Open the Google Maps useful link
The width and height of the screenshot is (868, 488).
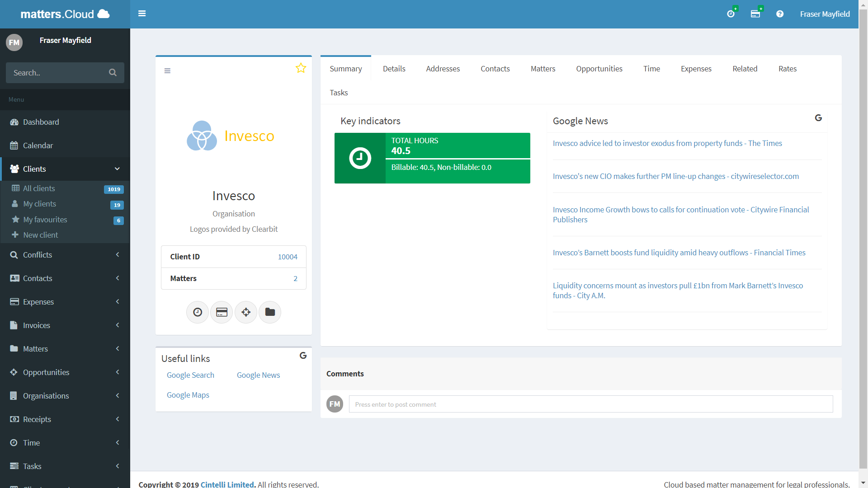pyautogui.click(x=188, y=395)
